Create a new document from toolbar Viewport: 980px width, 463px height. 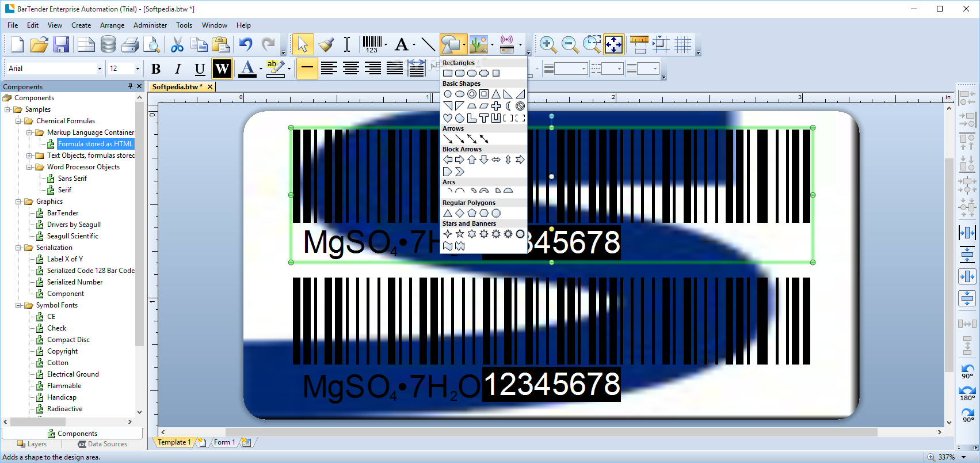(x=17, y=44)
